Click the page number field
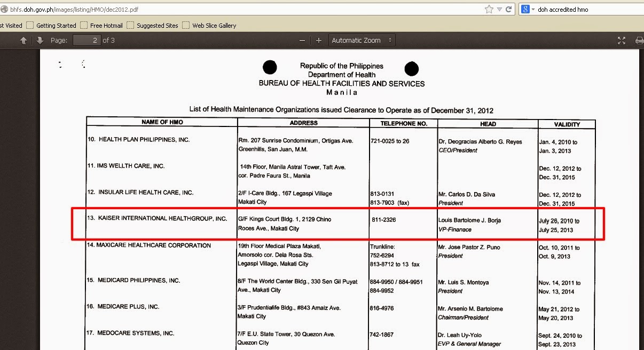644x350 pixels. coord(87,40)
